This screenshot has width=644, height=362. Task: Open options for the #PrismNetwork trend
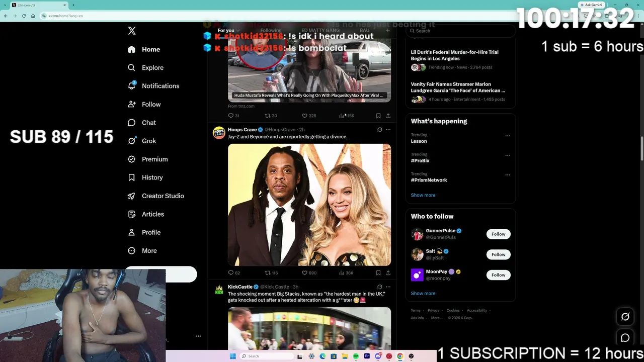click(507, 175)
